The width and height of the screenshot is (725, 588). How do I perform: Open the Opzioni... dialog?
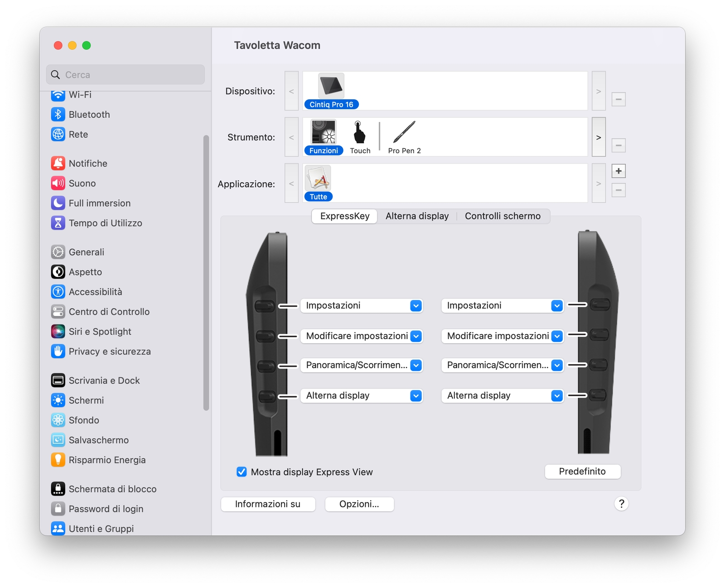tap(359, 504)
